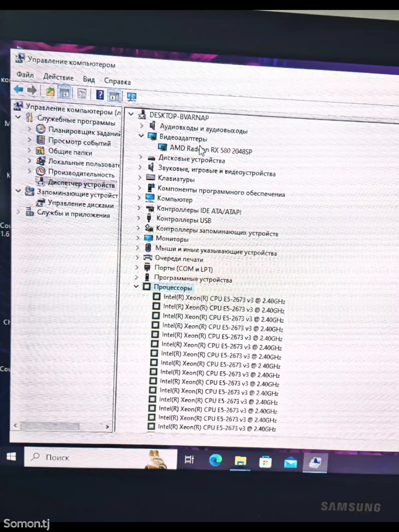
Task: Expand the Клавиатуры category
Action: pyautogui.click(x=140, y=177)
